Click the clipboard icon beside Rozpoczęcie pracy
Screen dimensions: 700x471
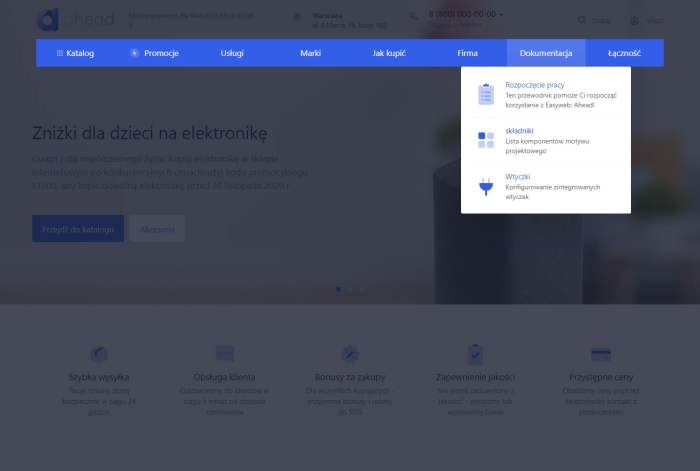[x=486, y=93]
